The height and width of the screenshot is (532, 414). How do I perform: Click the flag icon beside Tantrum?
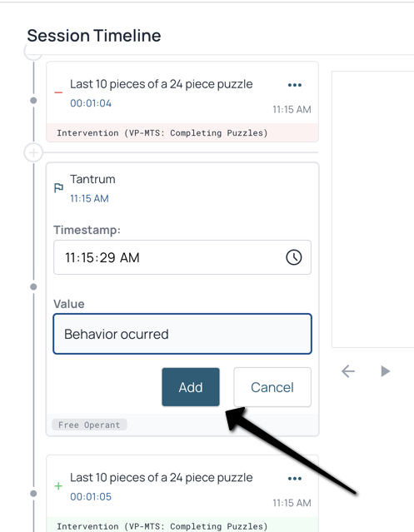pyautogui.click(x=58, y=187)
